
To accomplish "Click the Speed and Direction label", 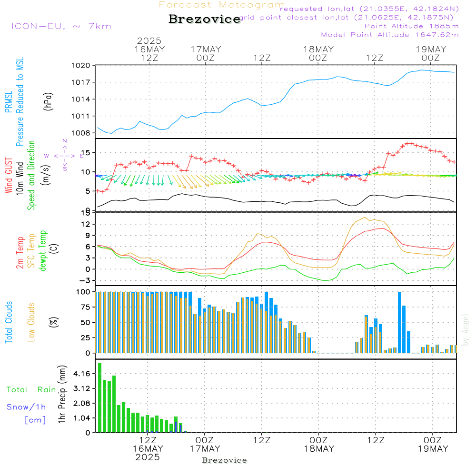I will pos(31,175).
